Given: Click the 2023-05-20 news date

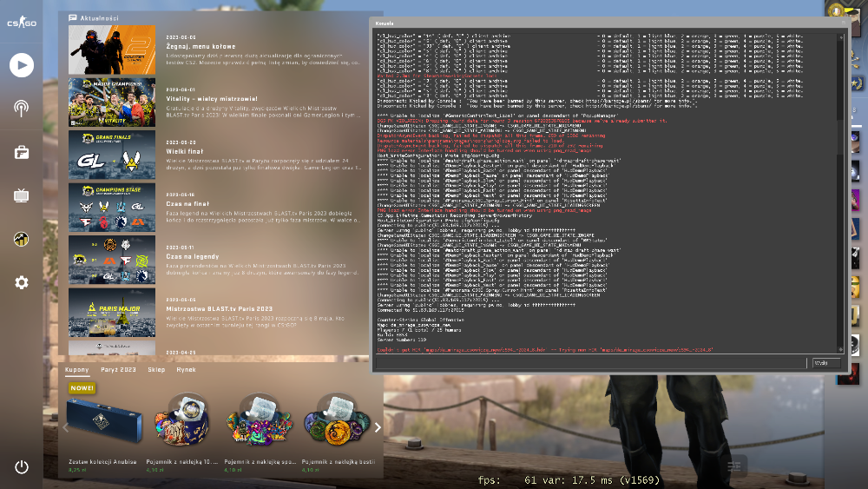Looking at the screenshot, I should coord(181,142).
